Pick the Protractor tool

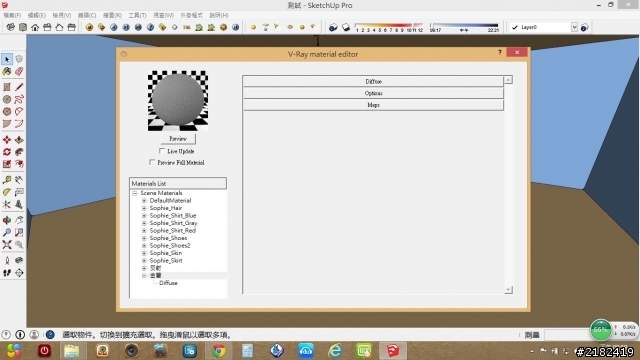(7, 192)
